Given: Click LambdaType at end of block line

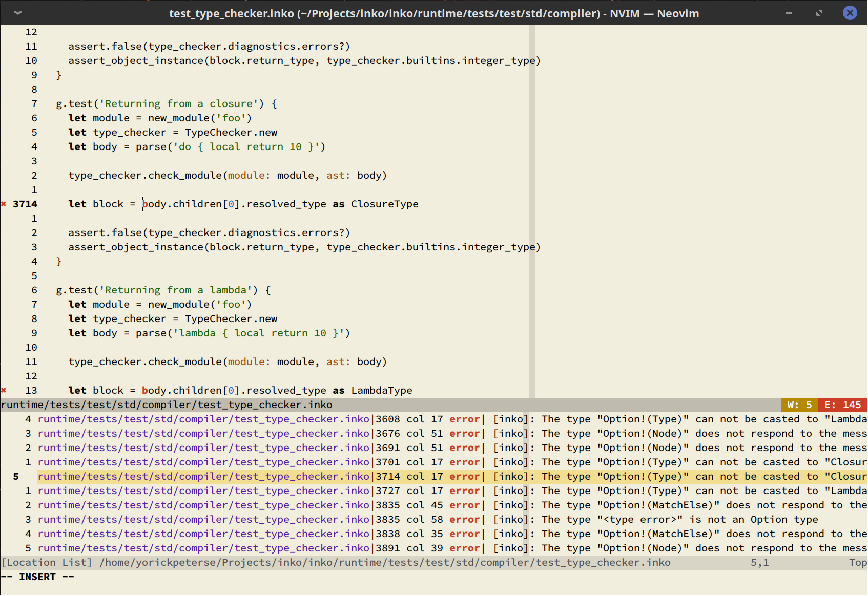Looking at the screenshot, I should click(x=382, y=391).
